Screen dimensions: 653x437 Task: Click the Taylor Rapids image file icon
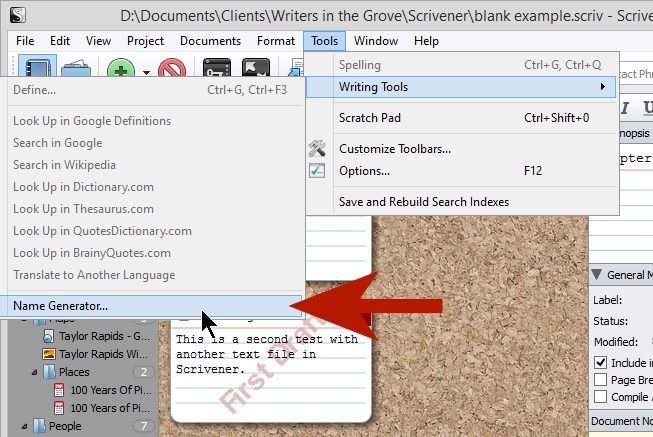48,354
